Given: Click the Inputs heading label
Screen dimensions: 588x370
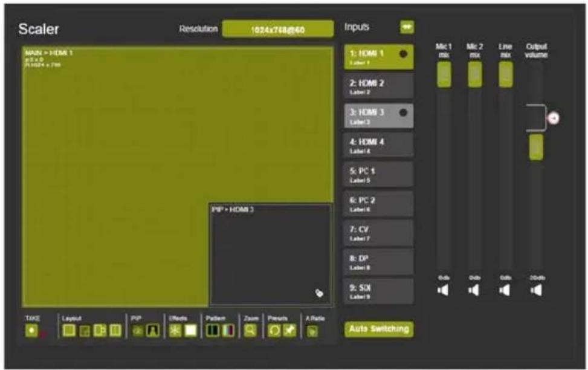Looking at the screenshot, I should (x=357, y=27).
